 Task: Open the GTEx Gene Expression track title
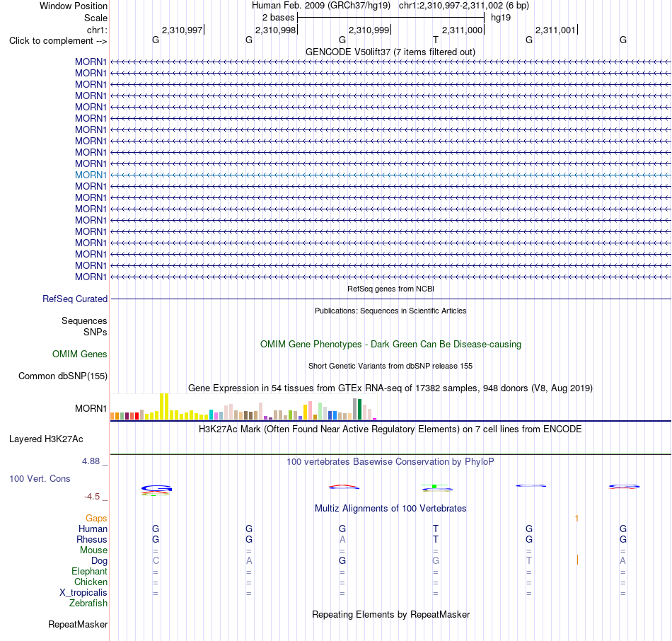pos(390,388)
